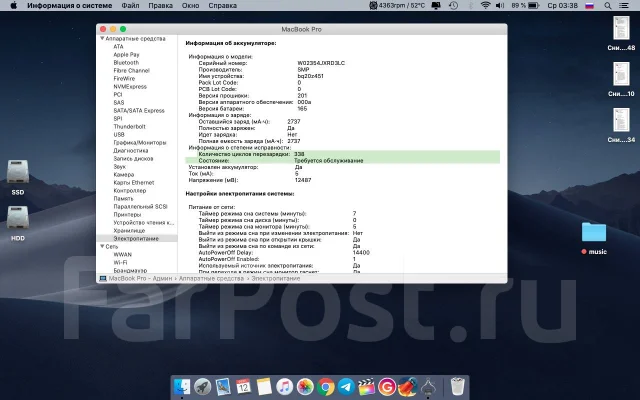Select ATA in the sidebar
Image resolution: width=640 pixels, height=400 pixels.
tap(118, 47)
